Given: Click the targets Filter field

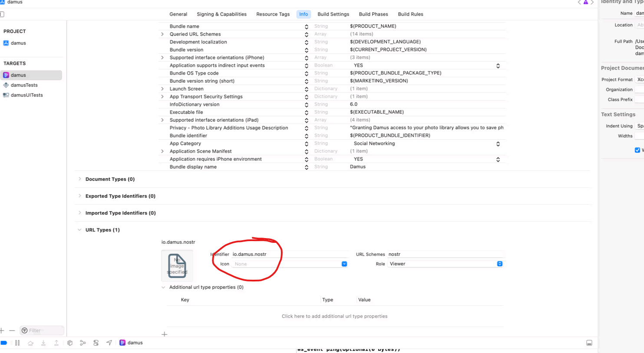Looking at the screenshot, I should [x=42, y=330].
